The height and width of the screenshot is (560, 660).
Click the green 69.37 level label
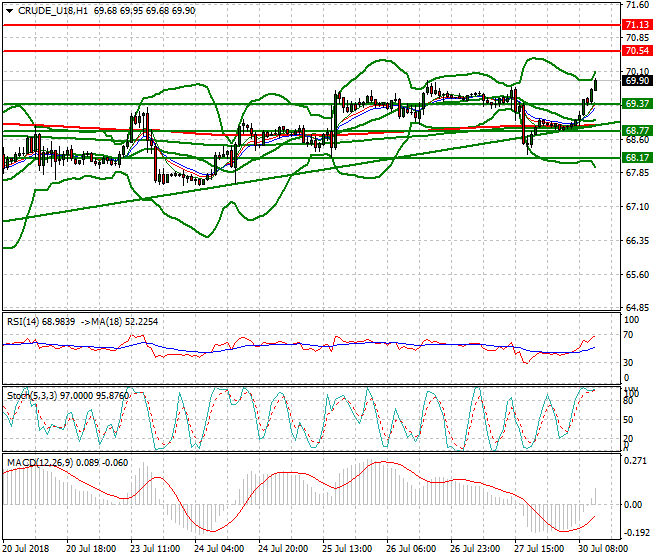point(637,104)
